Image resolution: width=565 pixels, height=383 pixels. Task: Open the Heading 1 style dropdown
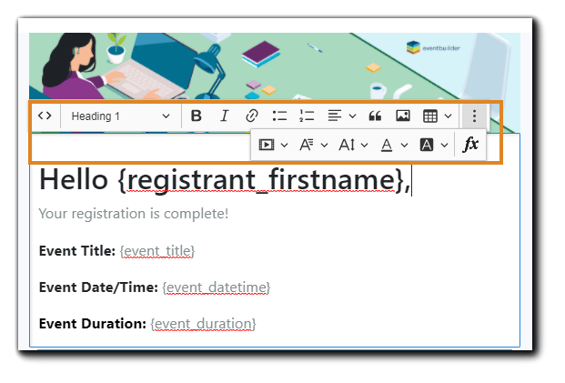point(121,116)
